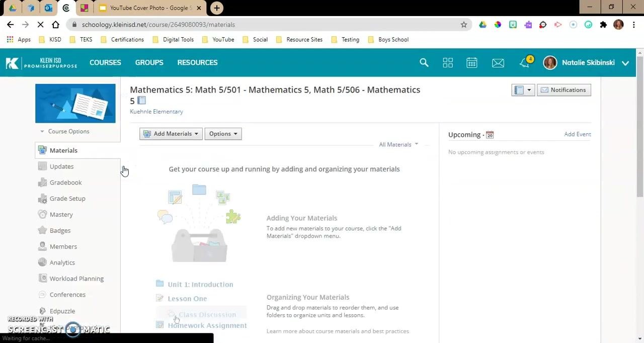Expand Course Options
Image resolution: width=644 pixels, height=343 pixels.
click(65, 131)
